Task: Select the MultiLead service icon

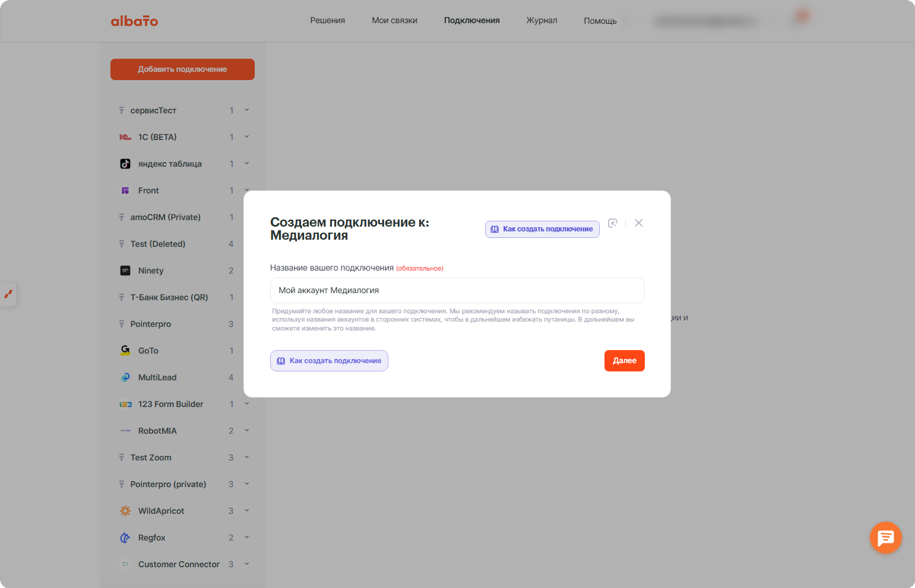Action: tap(125, 377)
